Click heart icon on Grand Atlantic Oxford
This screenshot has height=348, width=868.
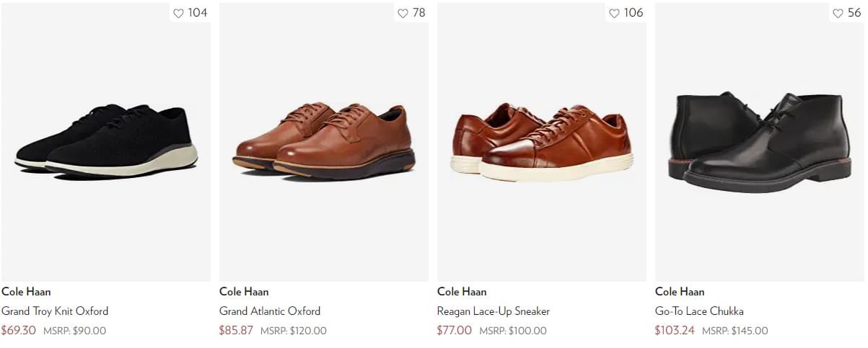[x=403, y=13]
